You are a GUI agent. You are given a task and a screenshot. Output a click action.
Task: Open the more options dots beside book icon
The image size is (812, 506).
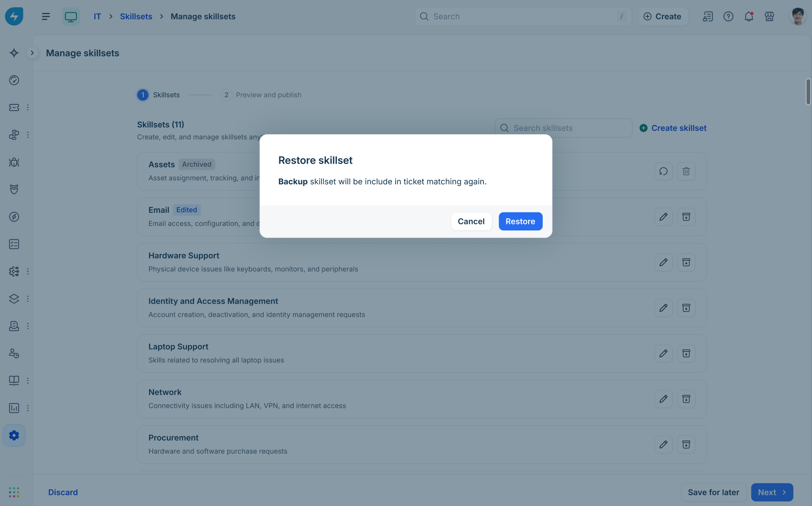(x=28, y=380)
